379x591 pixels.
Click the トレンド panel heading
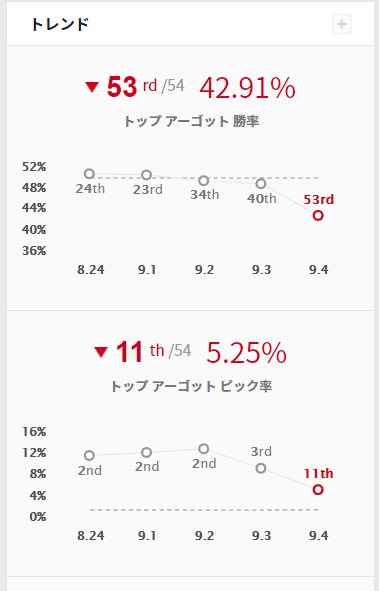(x=60, y=24)
